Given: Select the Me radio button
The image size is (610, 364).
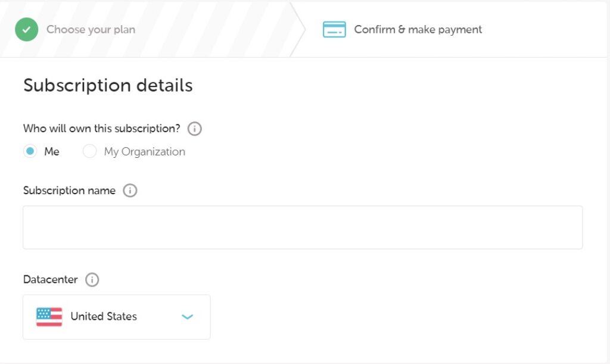Looking at the screenshot, I should pos(30,151).
